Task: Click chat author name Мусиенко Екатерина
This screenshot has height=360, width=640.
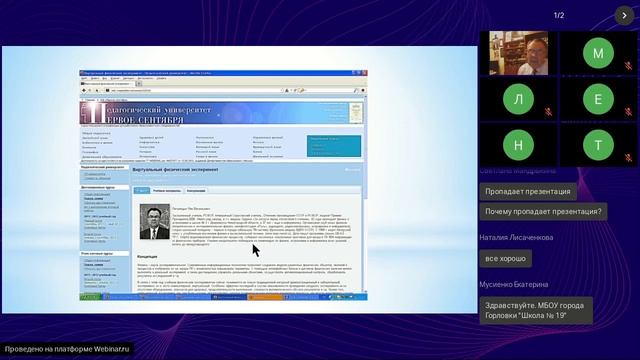Action: [x=513, y=284]
